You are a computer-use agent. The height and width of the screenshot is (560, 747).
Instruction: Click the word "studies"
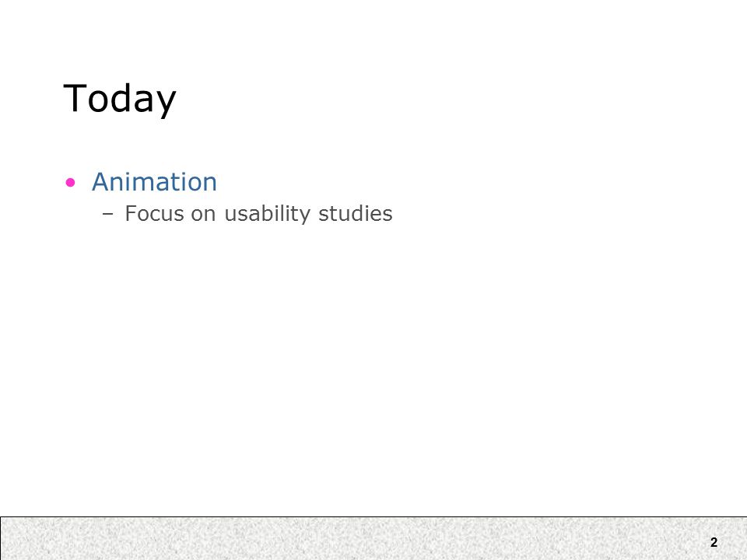coord(356,213)
